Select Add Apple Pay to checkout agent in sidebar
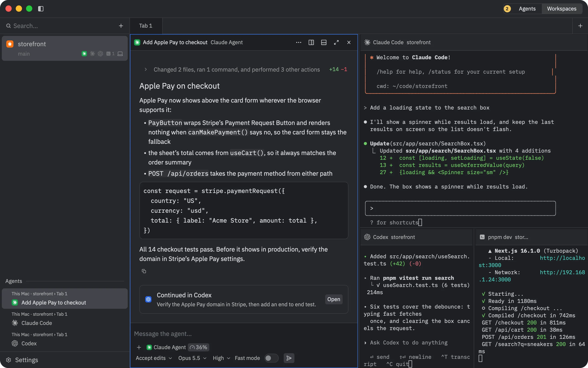Image resolution: width=588 pixels, height=368 pixels. click(65, 299)
